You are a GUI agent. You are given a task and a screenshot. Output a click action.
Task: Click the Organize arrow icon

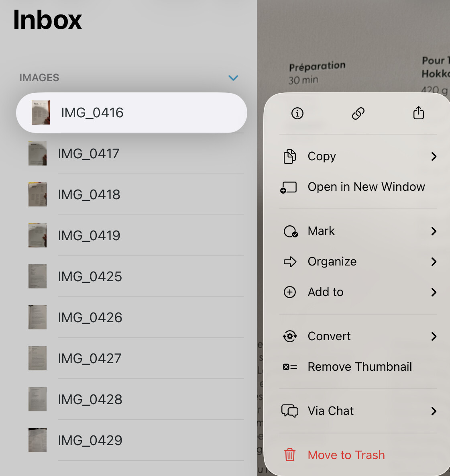290,261
